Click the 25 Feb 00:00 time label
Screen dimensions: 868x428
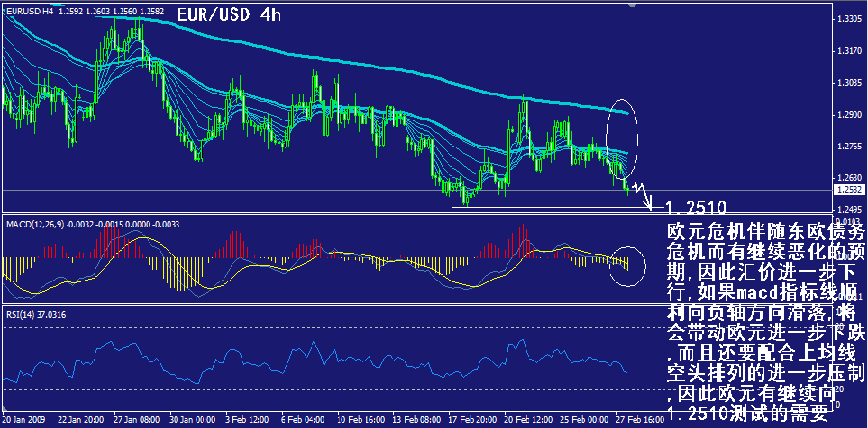[586, 419]
